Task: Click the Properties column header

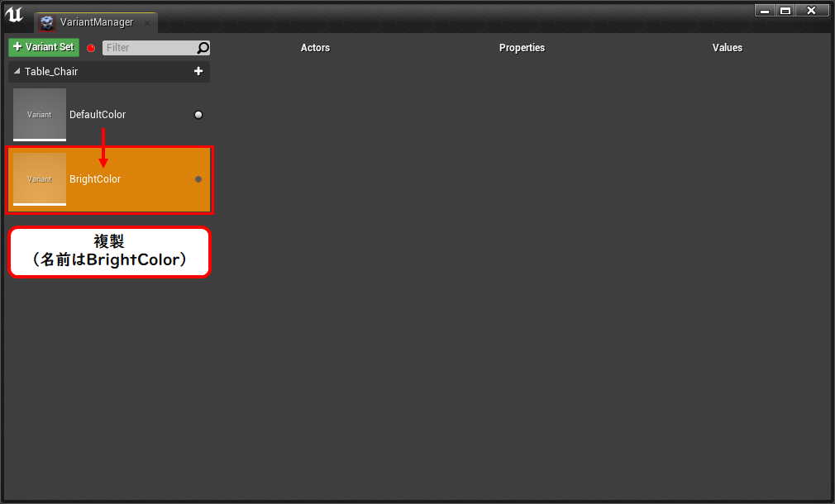Action: point(522,48)
